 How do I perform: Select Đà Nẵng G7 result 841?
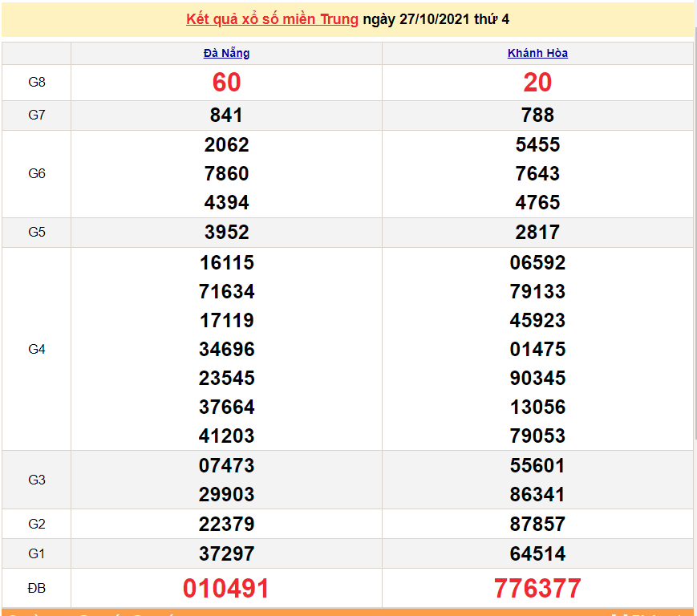point(226,115)
